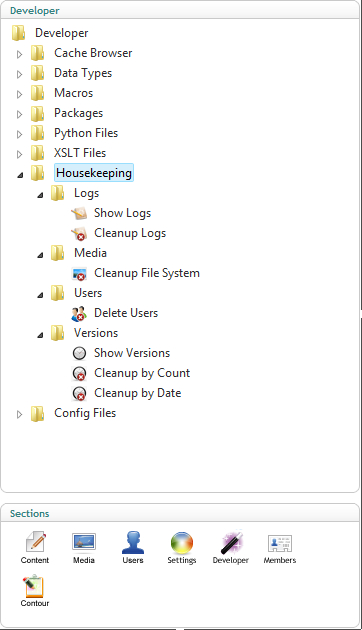Viewport: 362px width, 630px height.
Task: Select the Cleanup by Date item
Action: pyautogui.click(x=137, y=393)
